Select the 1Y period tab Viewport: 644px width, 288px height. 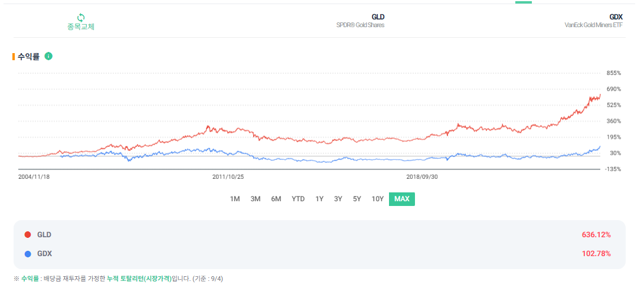coord(319,199)
